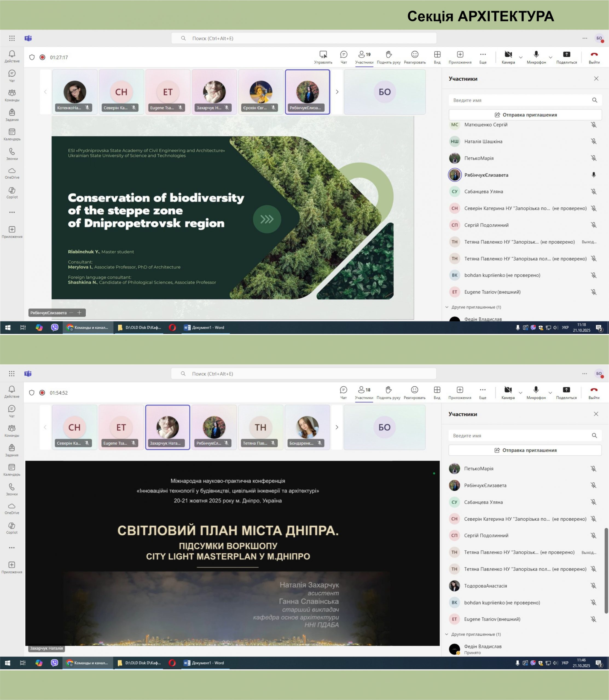Show previous participants arrow beside the КотенкоНа tile
This screenshot has height=700, width=609.
click(45, 92)
